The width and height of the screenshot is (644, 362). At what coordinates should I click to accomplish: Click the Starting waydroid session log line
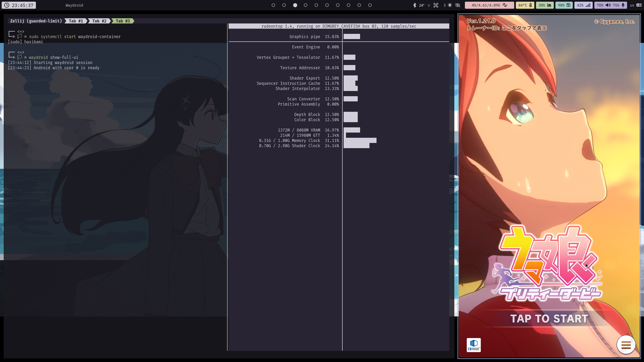tap(50, 63)
